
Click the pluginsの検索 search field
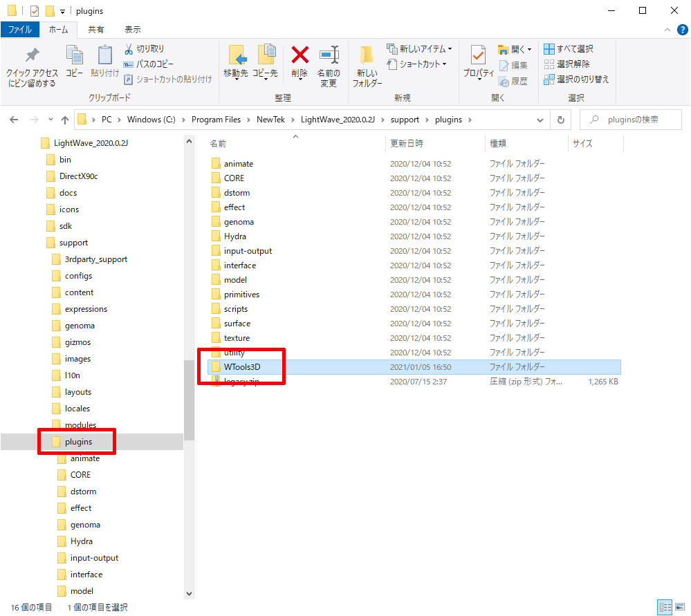point(631,120)
